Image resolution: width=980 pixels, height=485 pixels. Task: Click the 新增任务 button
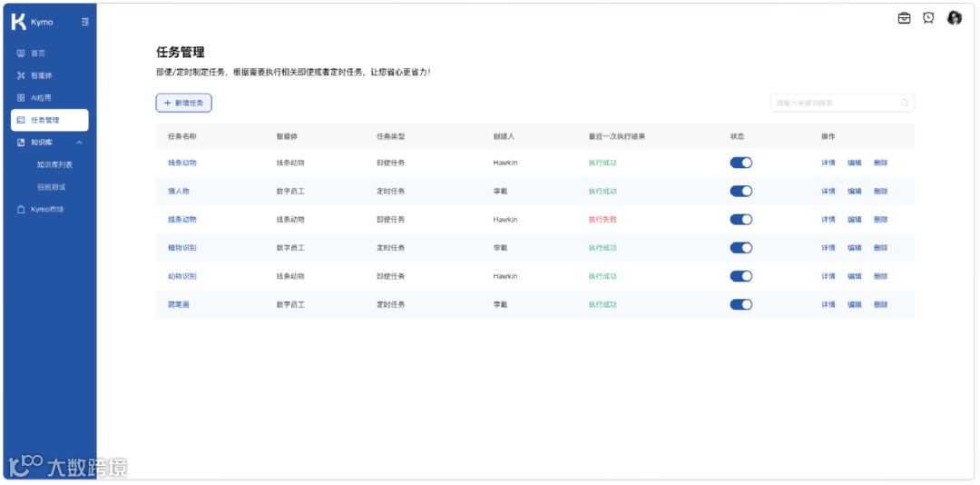click(x=183, y=103)
